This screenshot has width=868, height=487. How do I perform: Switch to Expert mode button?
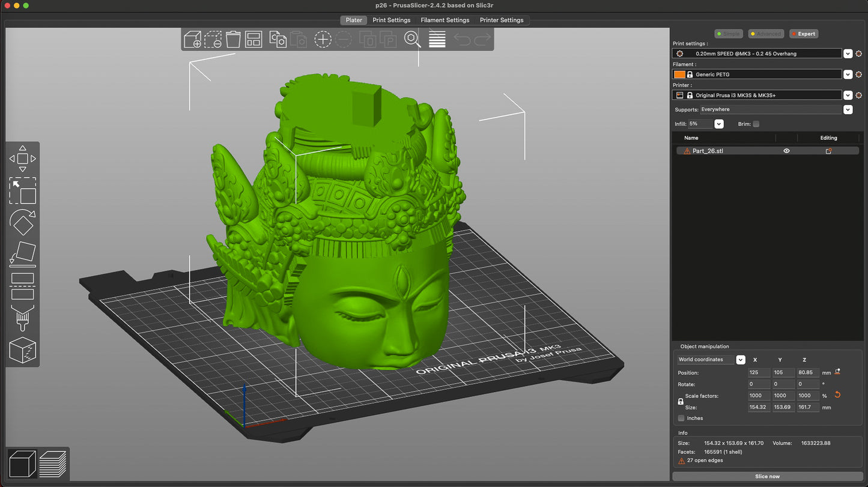pyautogui.click(x=803, y=34)
